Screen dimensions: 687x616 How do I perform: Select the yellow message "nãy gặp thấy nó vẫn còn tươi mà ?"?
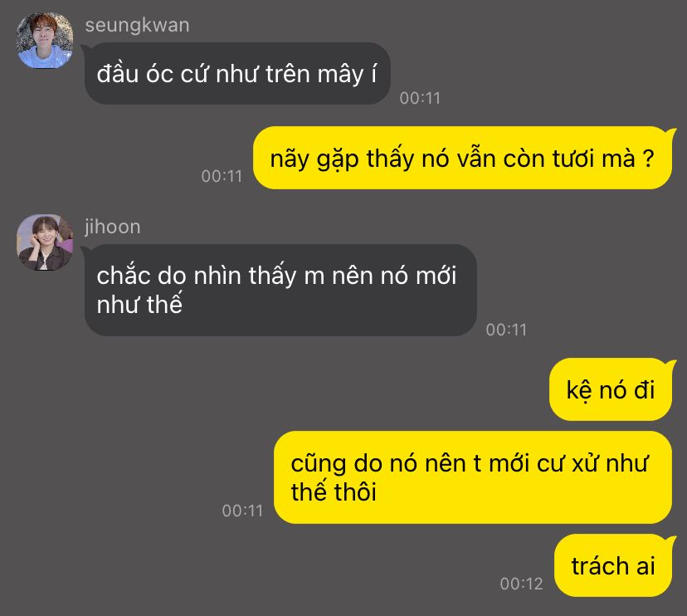tap(462, 158)
